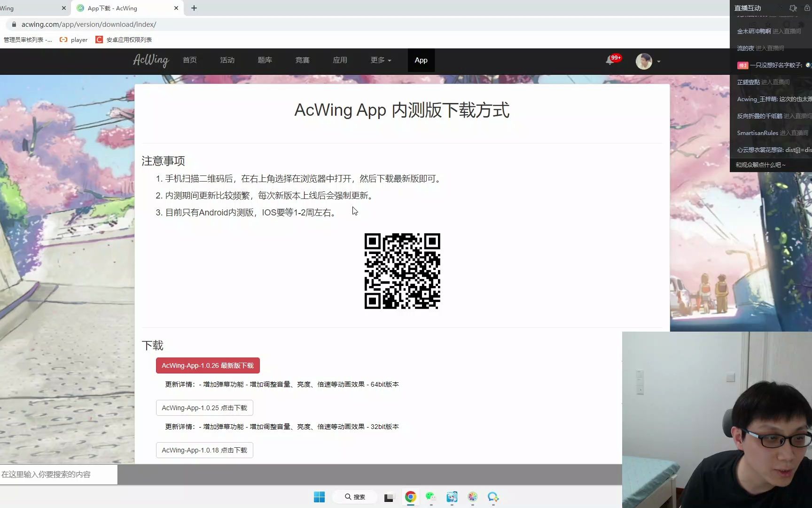Click the lock icon in 直播互动 panel
This screenshot has height=508, width=812.
tap(807, 8)
